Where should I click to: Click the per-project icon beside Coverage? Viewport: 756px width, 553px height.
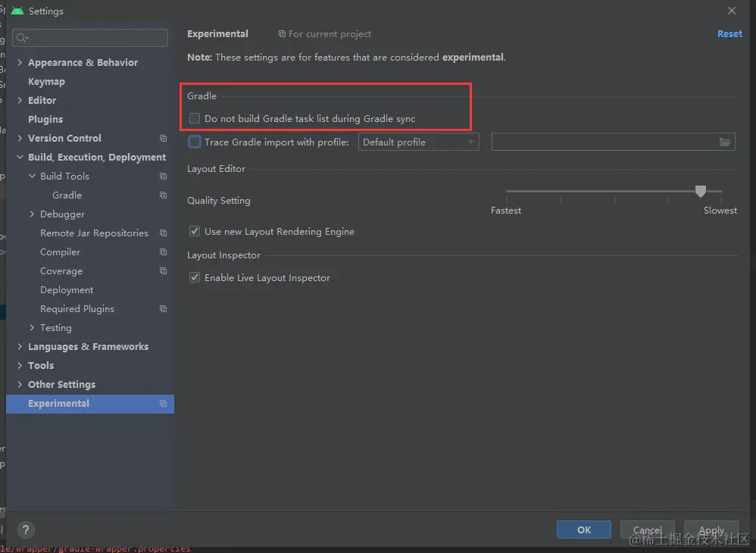[163, 271]
